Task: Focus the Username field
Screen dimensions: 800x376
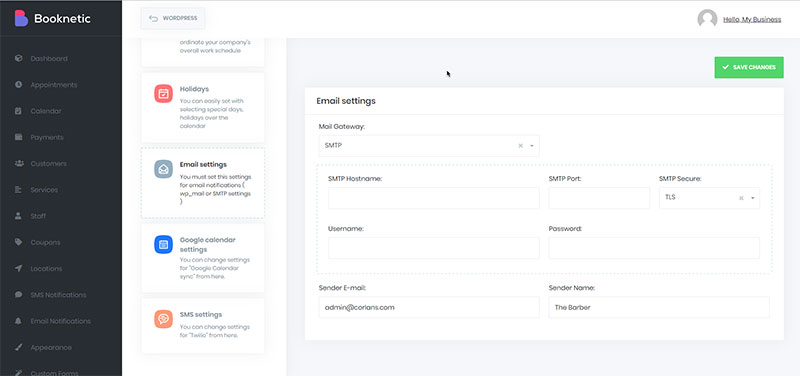Action: [x=434, y=248]
